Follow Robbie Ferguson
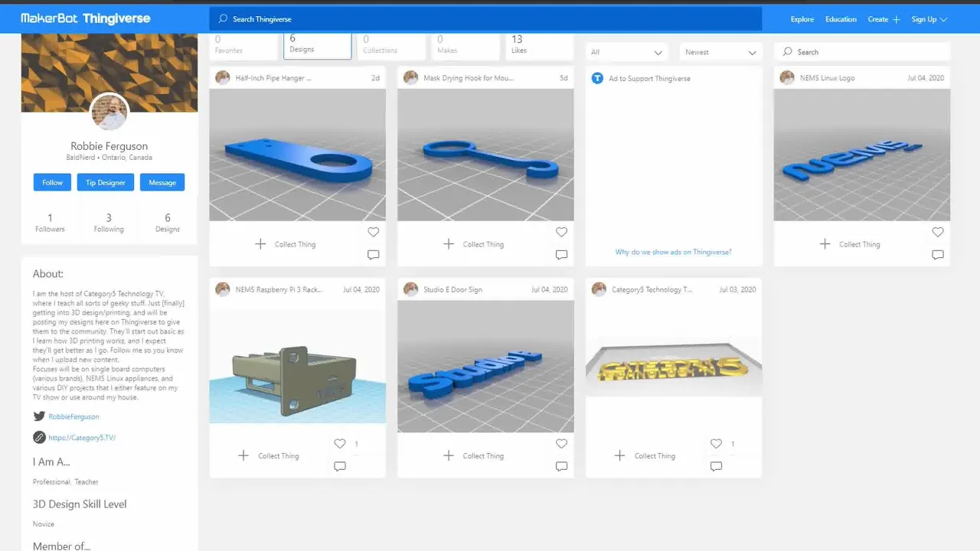This screenshot has height=551, width=980. (x=52, y=182)
